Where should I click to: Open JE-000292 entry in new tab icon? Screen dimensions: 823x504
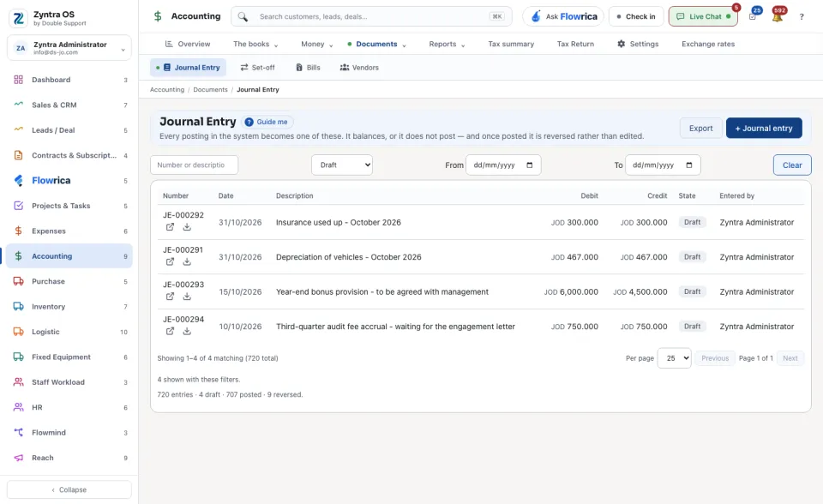tap(170, 227)
